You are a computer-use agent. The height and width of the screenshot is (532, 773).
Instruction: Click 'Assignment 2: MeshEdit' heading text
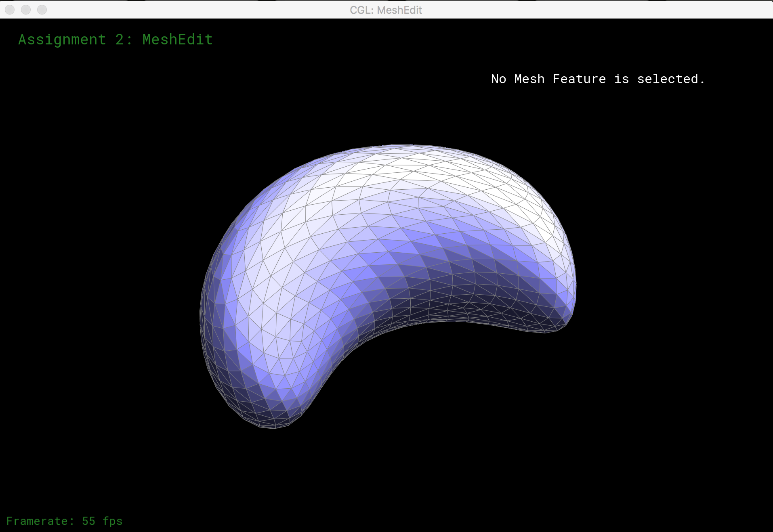click(x=116, y=40)
